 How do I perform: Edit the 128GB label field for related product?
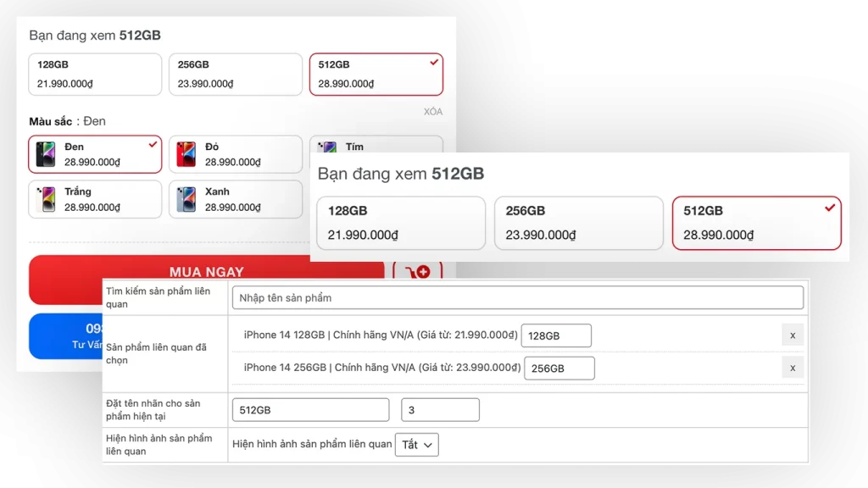pos(556,335)
